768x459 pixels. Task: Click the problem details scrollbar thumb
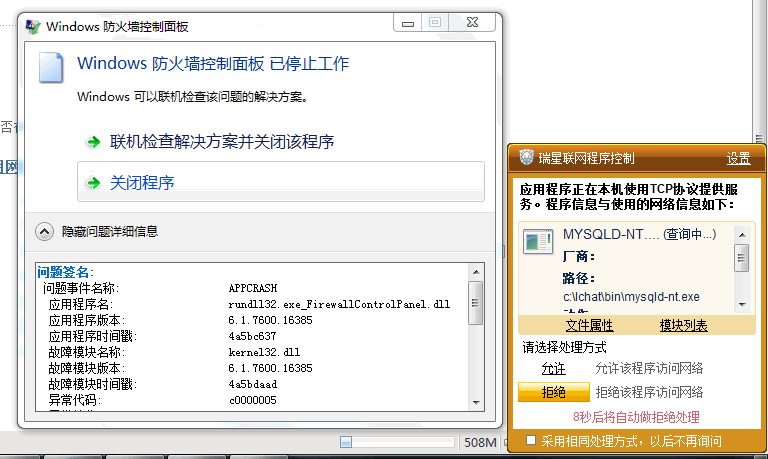[476, 303]
